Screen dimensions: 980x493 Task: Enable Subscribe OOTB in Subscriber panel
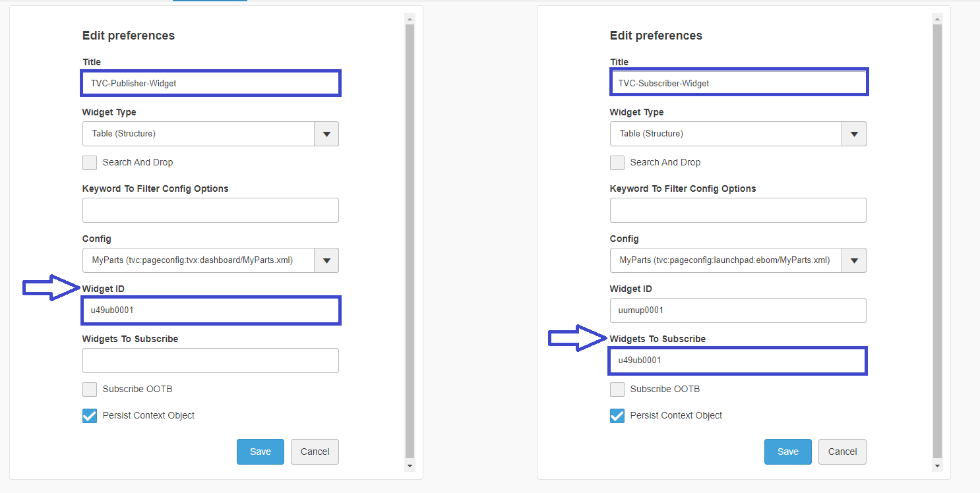tap(617, 390)
